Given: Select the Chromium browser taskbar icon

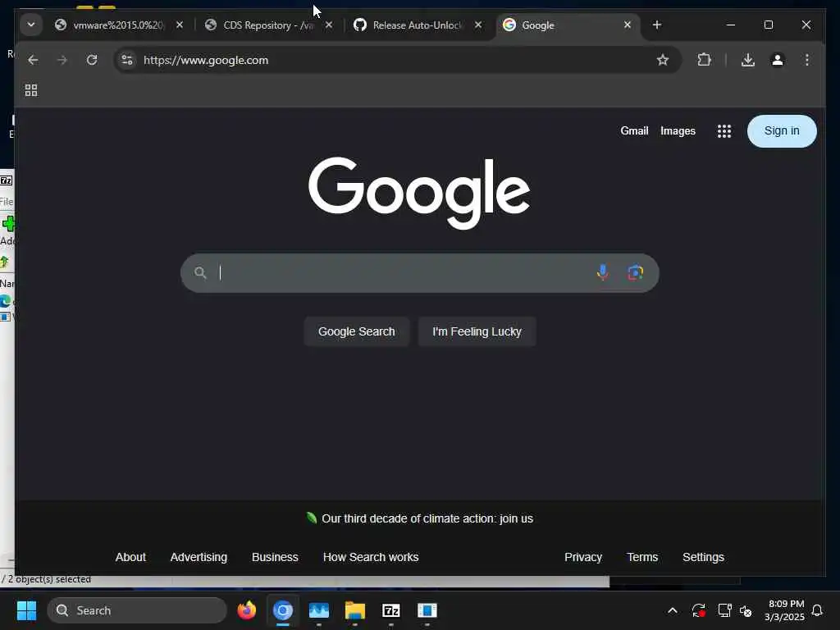Looking at the screenshot, I should pos(283,610).
